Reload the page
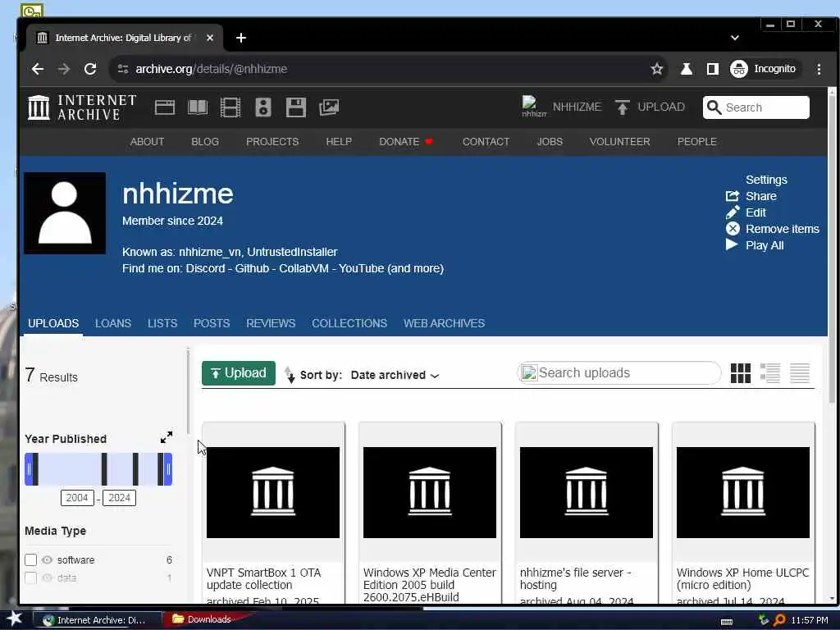Image resolution: width=840 pixels, height=630 pixels. (x=90, y=69)
